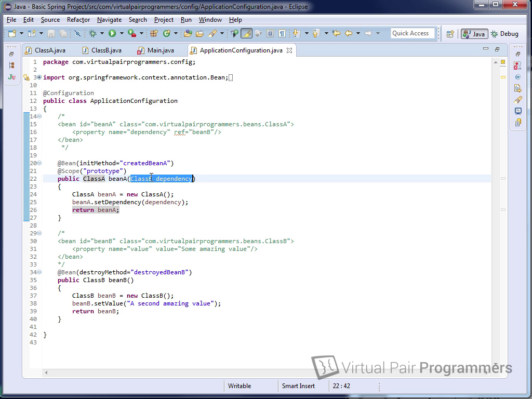Open the New Java Class dropdown arrow
Viewport: 532px width, 399px height.
pyautogui.click(x=176, y=33)
